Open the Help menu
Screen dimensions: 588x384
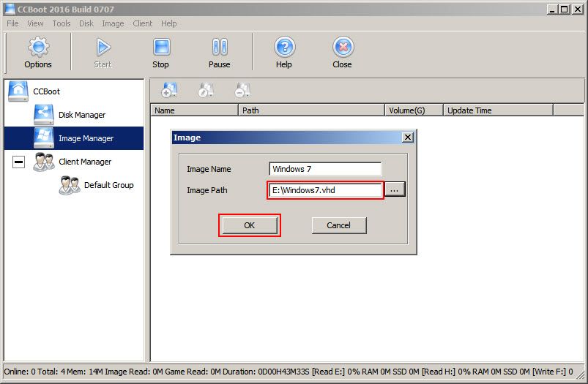168,23
